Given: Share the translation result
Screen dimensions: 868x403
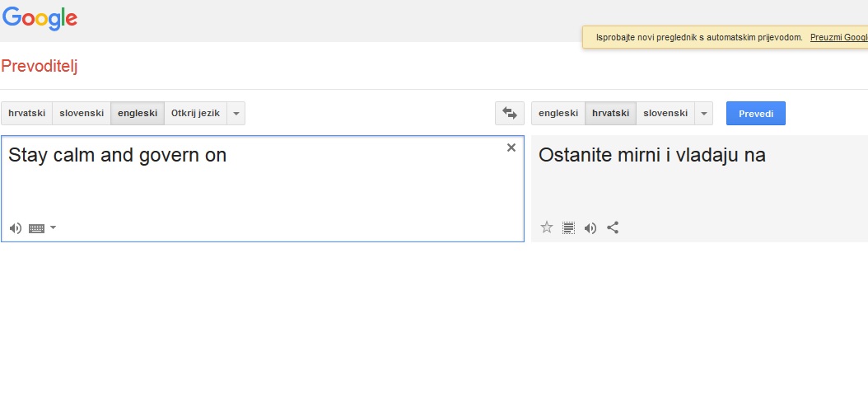Looking at the screenshot, I should tap(613, 227).
